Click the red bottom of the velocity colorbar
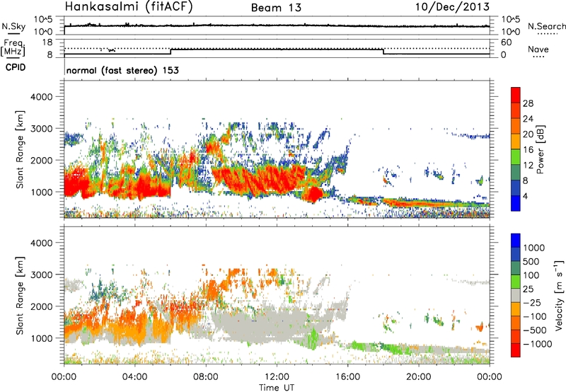Image resolution: width=566 pixels, height=392 pixels. (x=516, y=350)
